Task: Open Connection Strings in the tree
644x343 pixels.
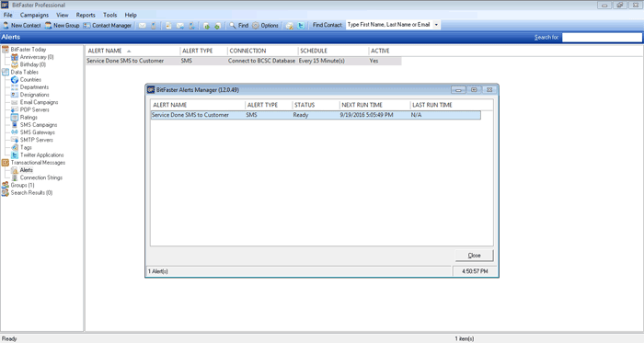Action: click(x=37, y=177)
